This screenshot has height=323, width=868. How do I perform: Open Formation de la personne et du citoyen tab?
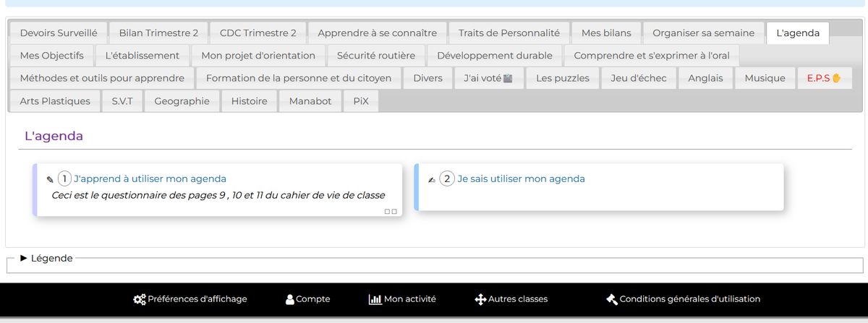pos(299,78)
